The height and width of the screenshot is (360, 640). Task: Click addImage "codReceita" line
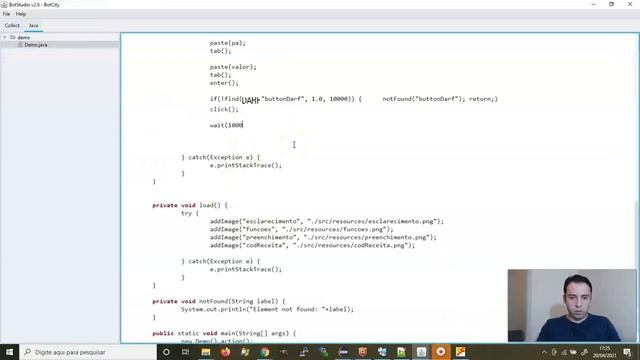312,245
